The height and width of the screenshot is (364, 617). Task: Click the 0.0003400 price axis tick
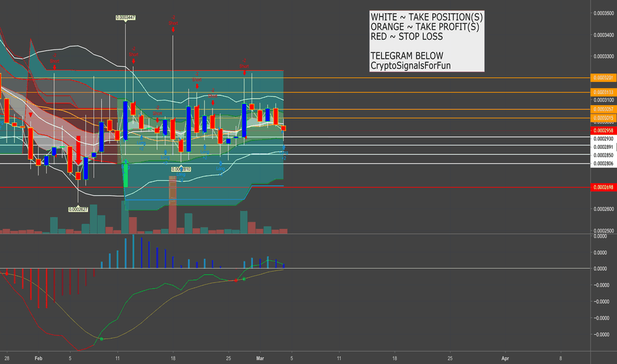coord(604,36)
